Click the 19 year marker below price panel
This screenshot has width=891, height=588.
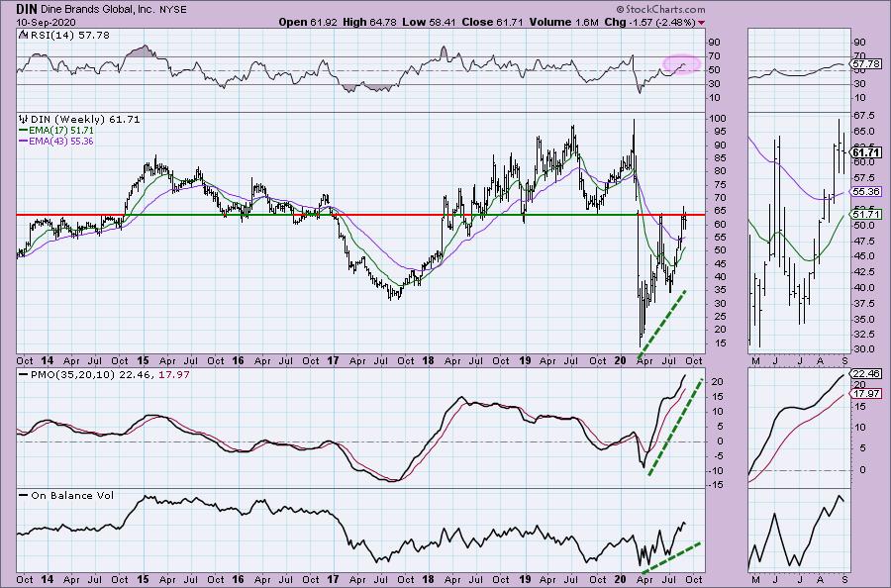point(525,360)
